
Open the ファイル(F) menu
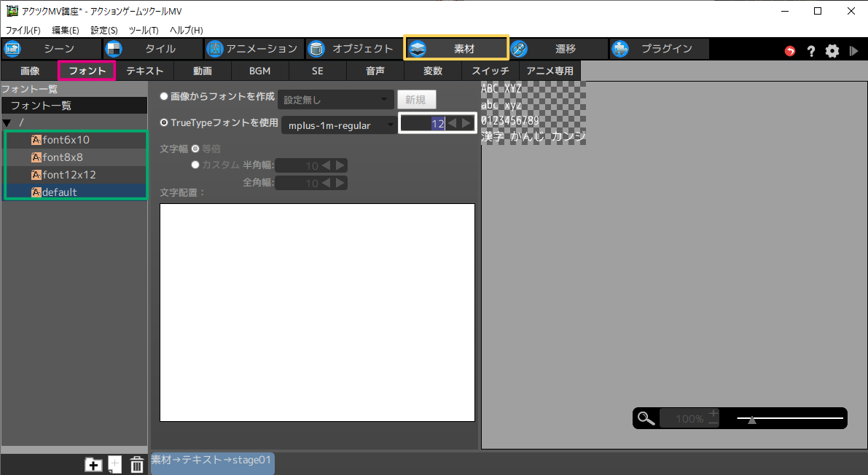23,30
